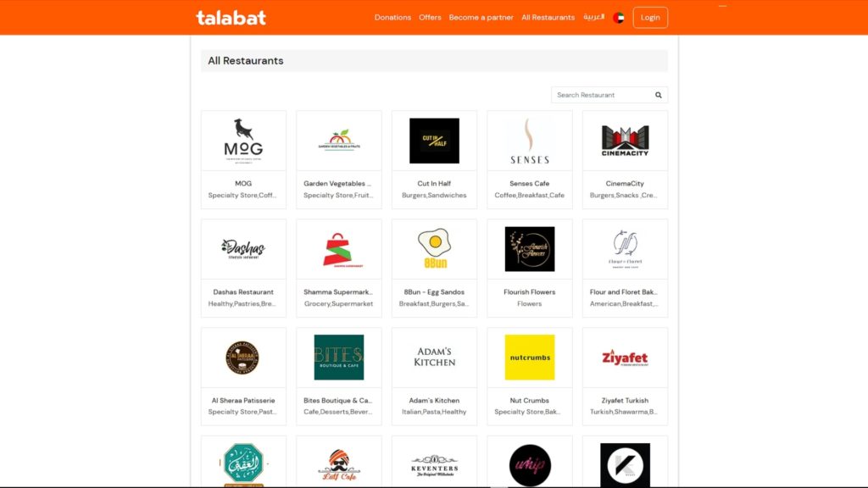Click the talabat logo

coord(231,18)
